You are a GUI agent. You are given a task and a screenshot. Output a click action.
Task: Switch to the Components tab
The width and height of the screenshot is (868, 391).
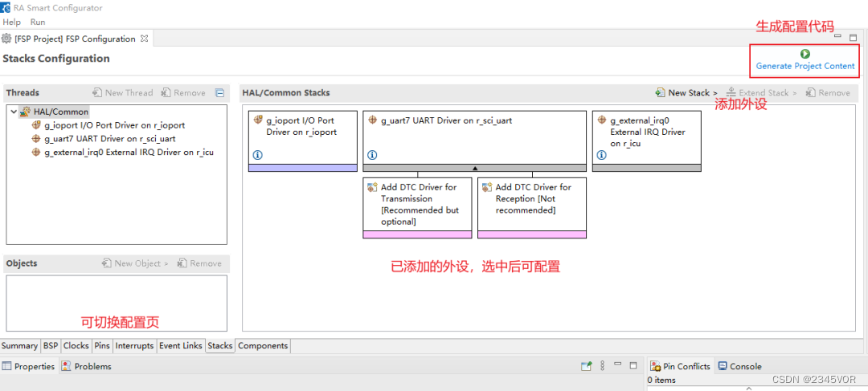tap(263, 346)
